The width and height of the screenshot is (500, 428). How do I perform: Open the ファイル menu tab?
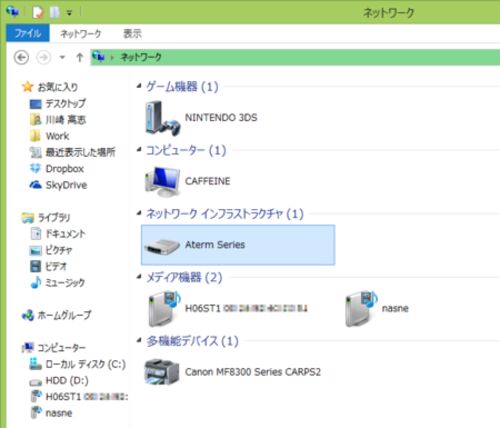(x=28, y=33)
